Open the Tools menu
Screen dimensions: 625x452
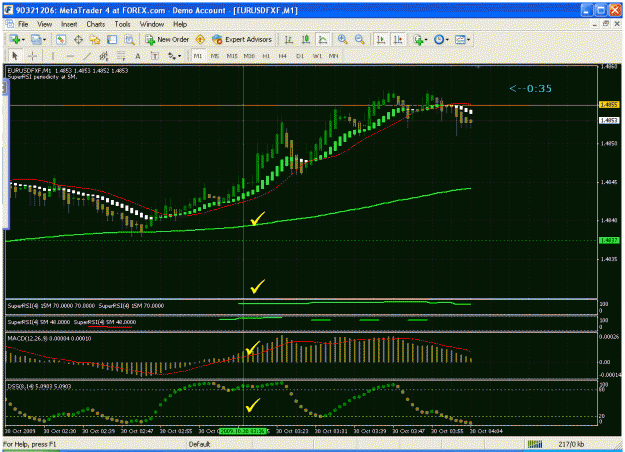tap(122, 24)
